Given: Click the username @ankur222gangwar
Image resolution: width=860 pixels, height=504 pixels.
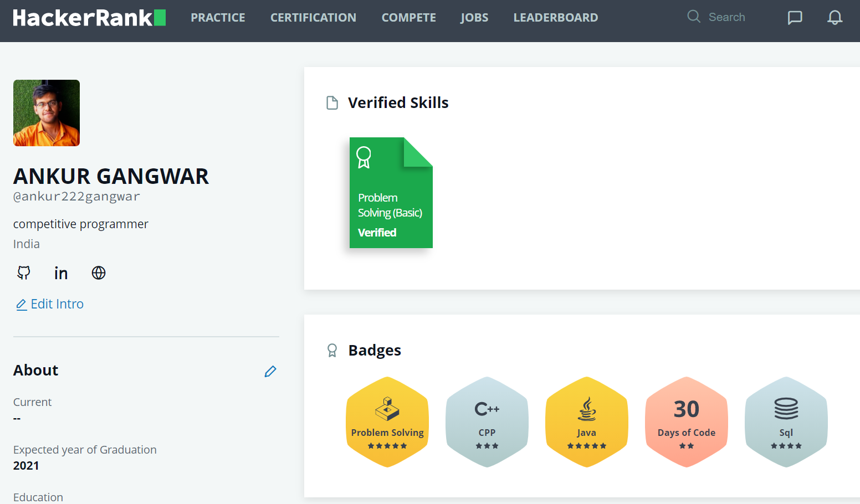Looking at the screenshot, I should point(76,197).
